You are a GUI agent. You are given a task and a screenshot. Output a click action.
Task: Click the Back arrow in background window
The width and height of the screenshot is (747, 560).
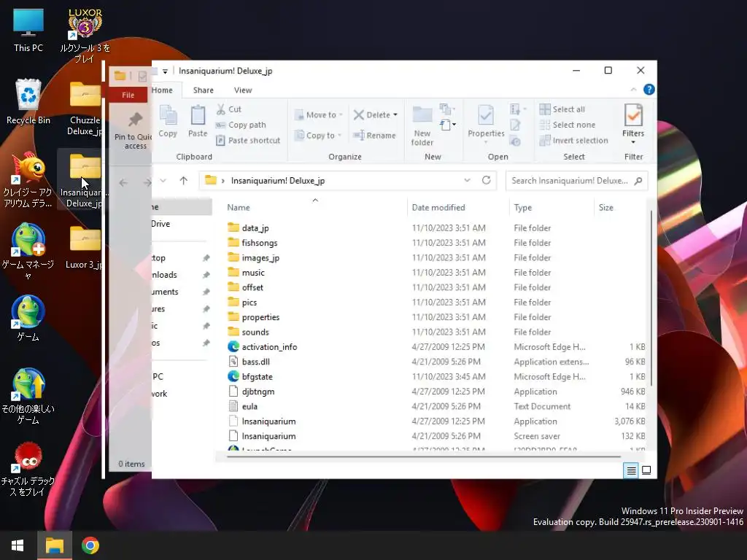[123, 182]
